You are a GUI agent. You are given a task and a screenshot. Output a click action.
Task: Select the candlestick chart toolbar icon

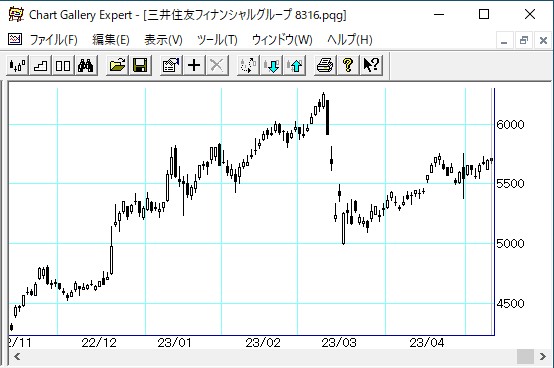pos(17,65)
